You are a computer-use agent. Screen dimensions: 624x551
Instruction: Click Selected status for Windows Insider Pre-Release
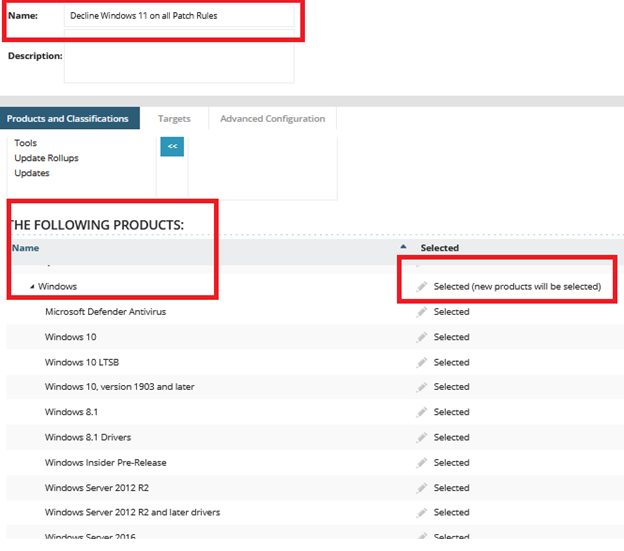pyautogui.click(x=452, y=463)
